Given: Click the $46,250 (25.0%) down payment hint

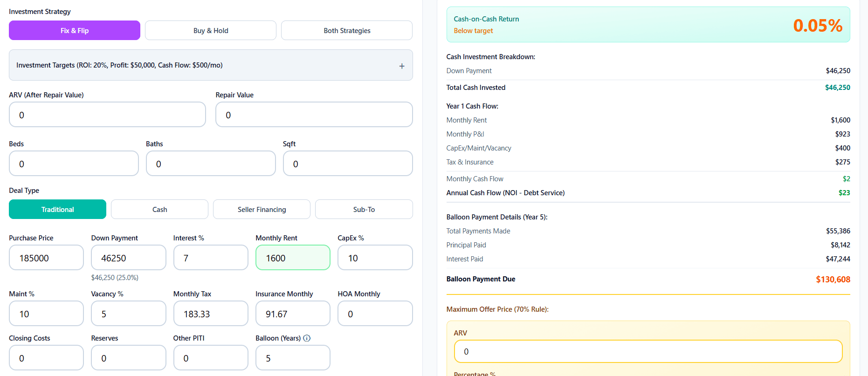Looking at the screenshot, I should pyautogui.click(x=115, y=278).
